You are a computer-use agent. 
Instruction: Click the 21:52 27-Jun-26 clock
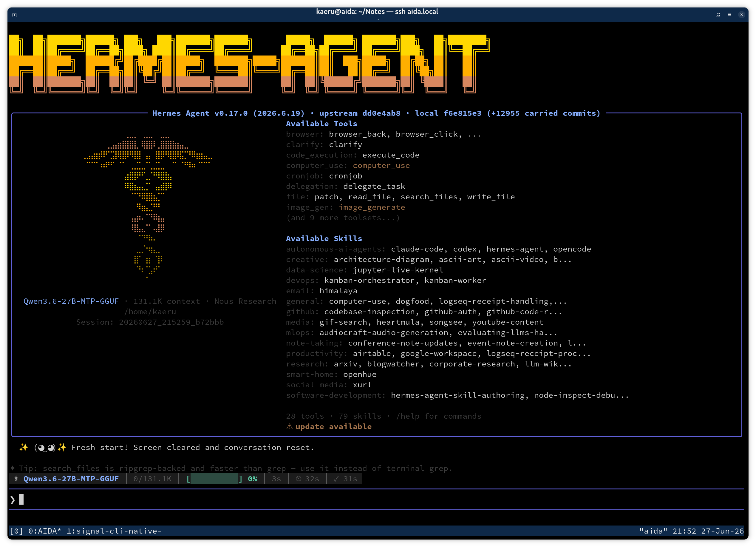(x=708, y=531)
